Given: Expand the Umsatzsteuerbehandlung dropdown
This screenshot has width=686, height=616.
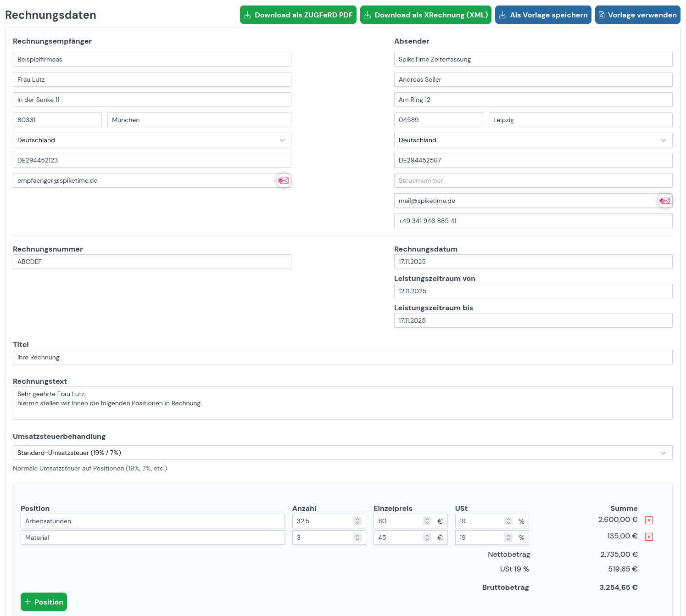Looking at the screenshot, I should coord(342,453).
